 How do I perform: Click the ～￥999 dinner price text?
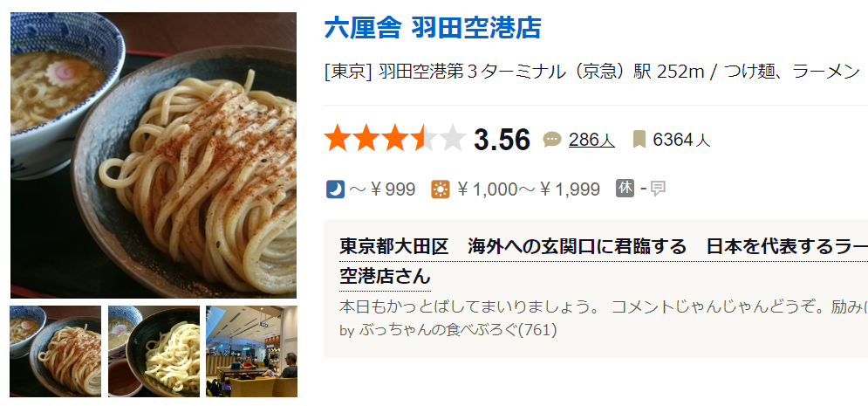click(x=382, y=189)
